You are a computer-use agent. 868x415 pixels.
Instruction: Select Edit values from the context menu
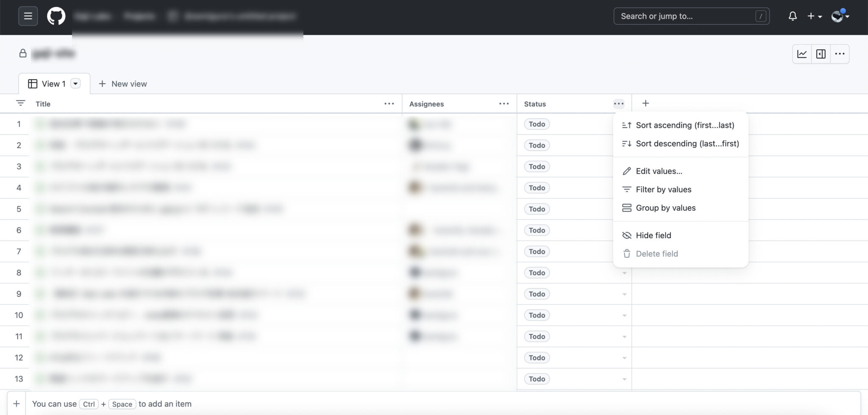pos(659,171)
